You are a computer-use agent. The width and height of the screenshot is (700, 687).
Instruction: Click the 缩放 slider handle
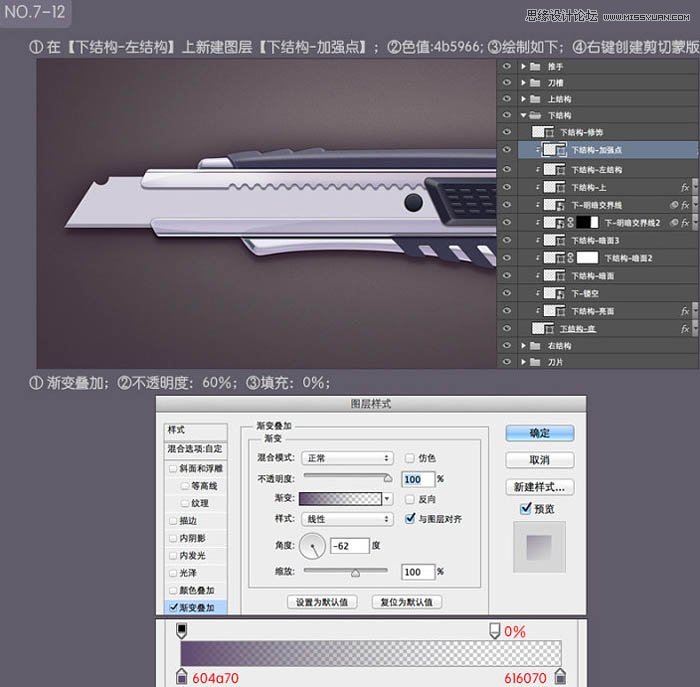click(x=355, y=573)
